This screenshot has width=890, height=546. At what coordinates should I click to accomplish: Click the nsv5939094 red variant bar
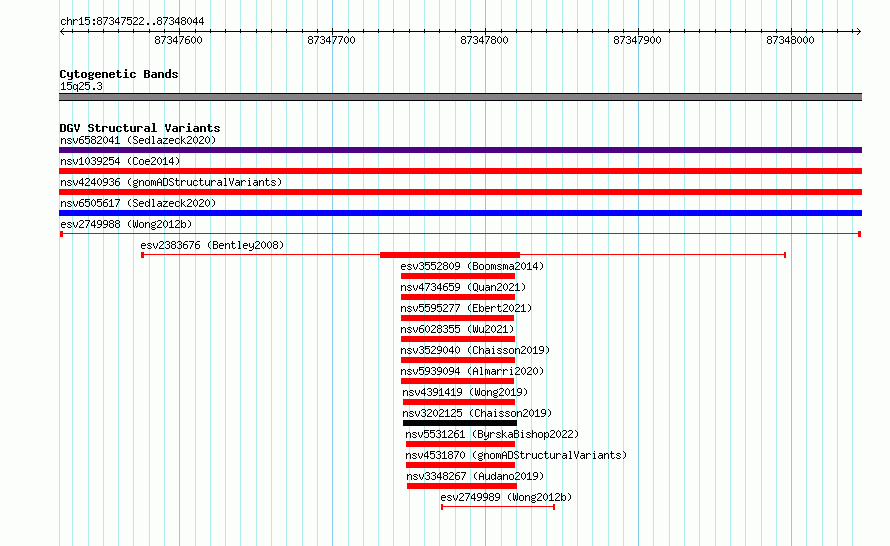pyautogui.click(x=457, y=381)
